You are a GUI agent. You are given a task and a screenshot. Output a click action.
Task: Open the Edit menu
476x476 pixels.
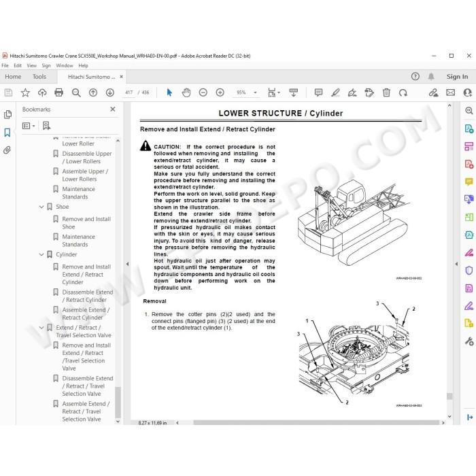18,65
